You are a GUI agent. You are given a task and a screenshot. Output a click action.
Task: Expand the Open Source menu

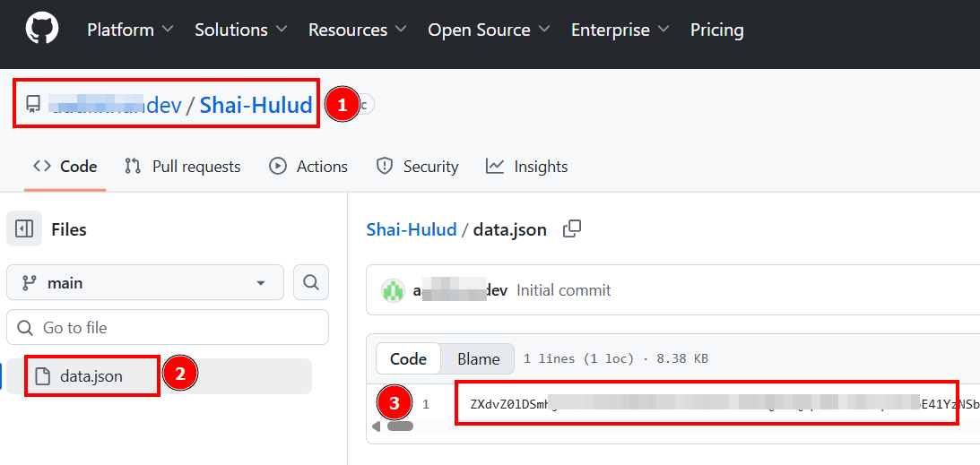pyautogui.click(x=488, y=30)
